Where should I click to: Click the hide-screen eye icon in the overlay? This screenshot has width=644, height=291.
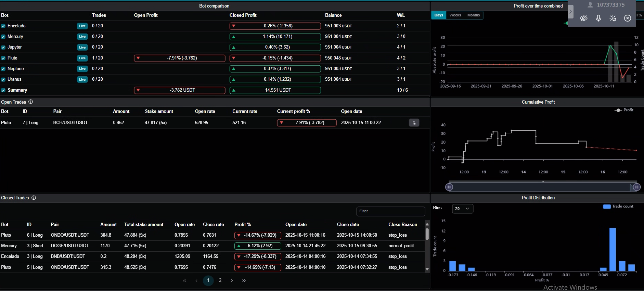coord(584,18)
